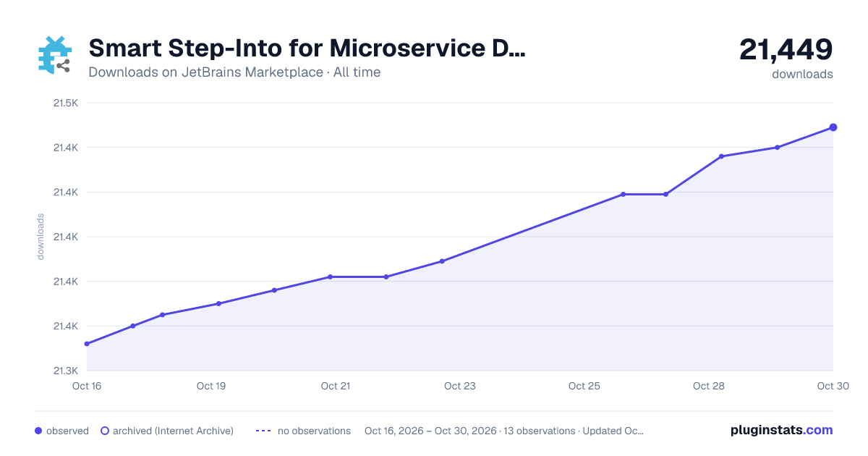868x456 pixels.
Task: Click the title "Smart Step-Into for Microservice D…"
Action: coord(307,48)
